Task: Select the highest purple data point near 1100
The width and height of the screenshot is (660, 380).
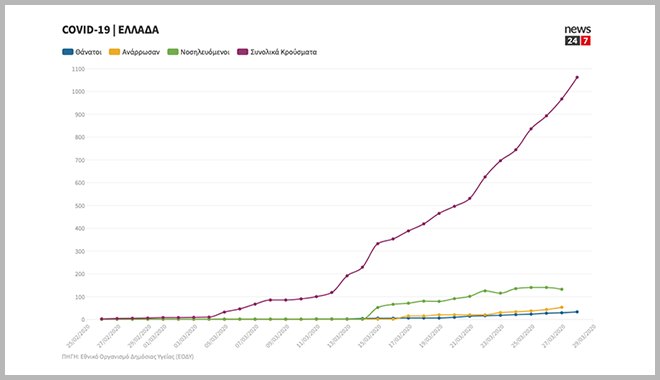Action: [577, 77]
